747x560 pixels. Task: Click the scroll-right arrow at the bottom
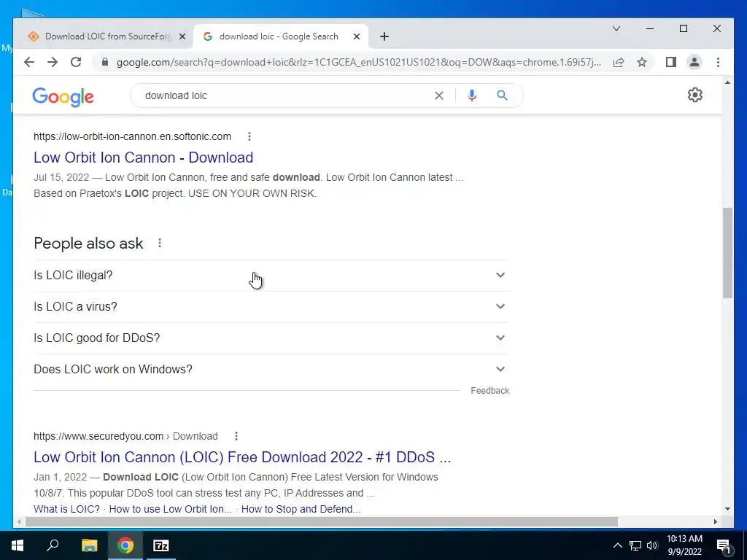click(716, 522)
